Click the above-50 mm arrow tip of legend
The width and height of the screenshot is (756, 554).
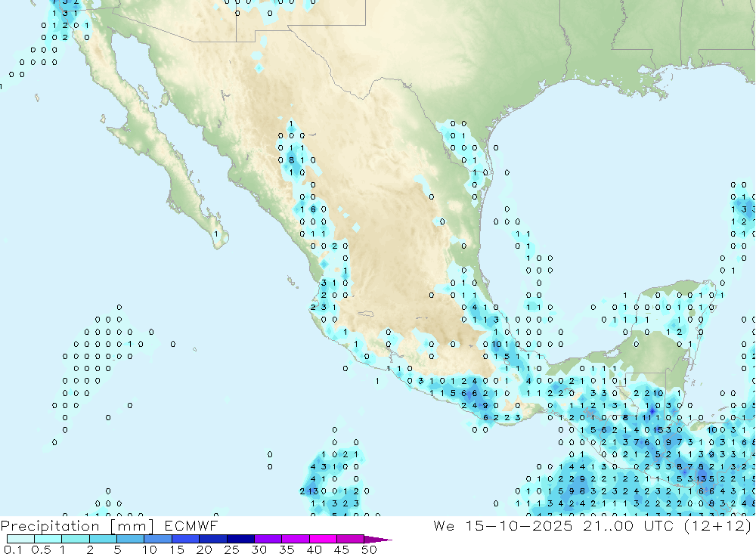(377, 540)
